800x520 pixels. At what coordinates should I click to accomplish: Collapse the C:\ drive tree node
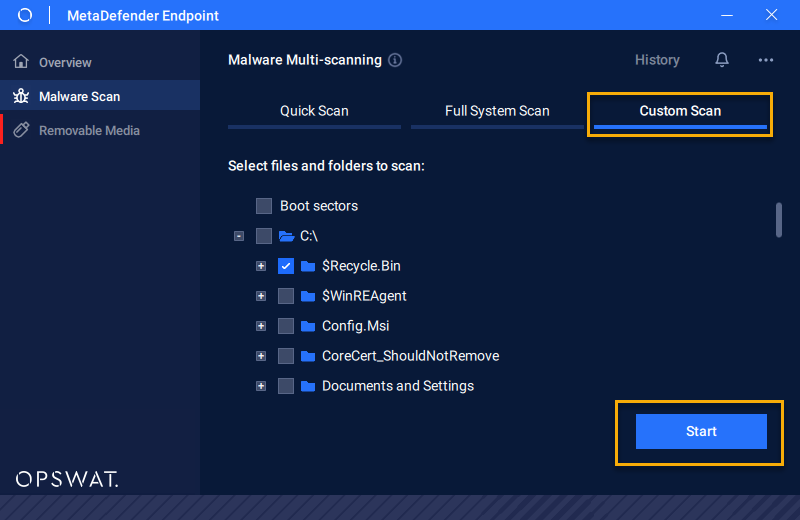[x=239, y=236]
